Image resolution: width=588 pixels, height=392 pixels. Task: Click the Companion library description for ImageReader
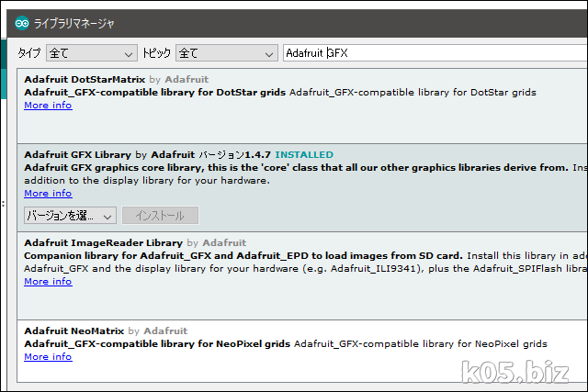coord(243,256)
